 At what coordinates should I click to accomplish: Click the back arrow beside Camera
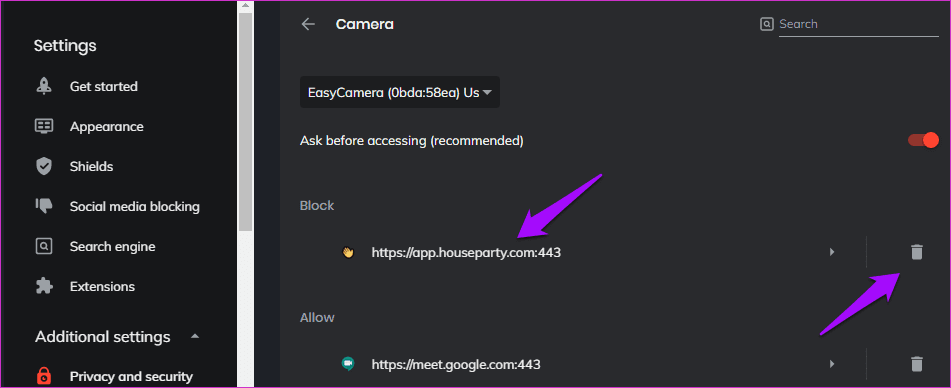point(309,24)
